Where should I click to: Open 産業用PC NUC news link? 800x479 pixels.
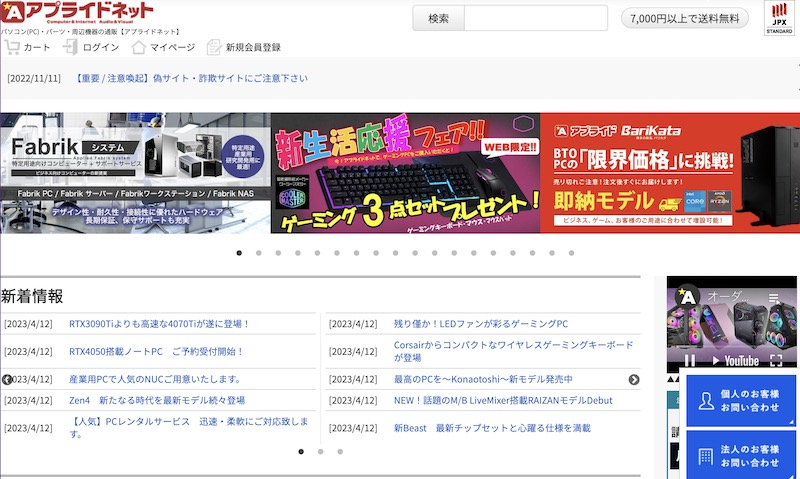click(155, 380)
